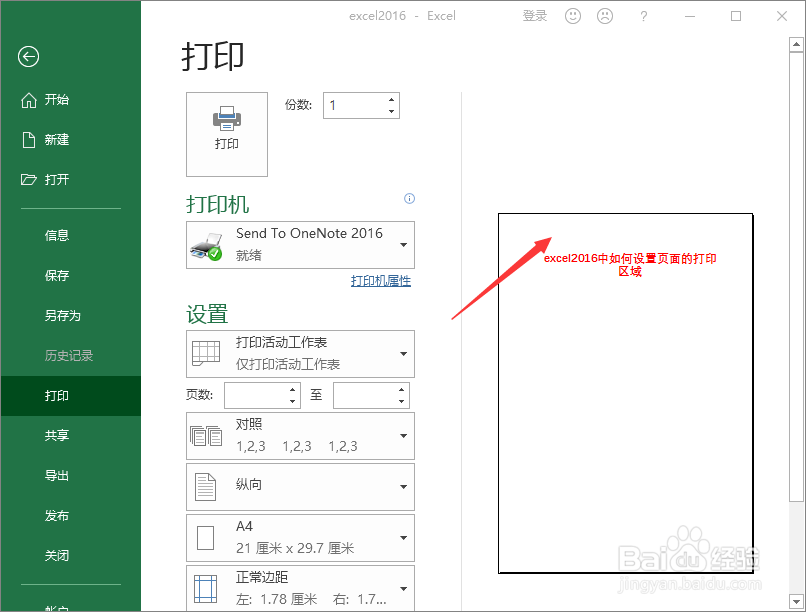Click the 登录 sign-in button
806x612 pixels.
534,16
